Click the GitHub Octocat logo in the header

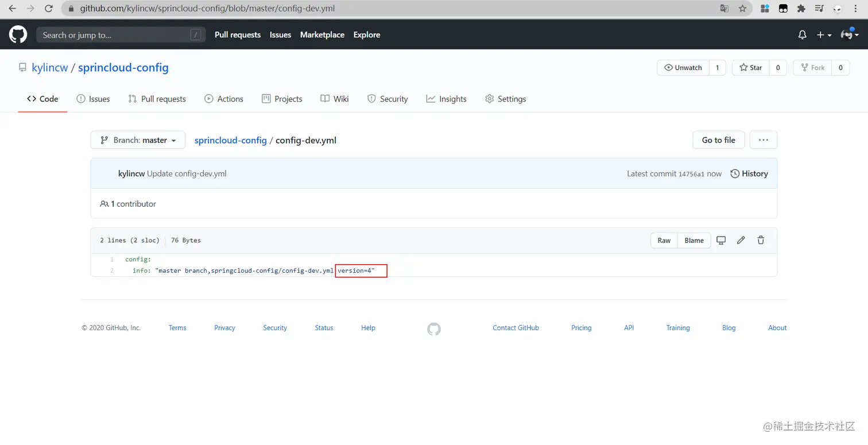point(18,35)
